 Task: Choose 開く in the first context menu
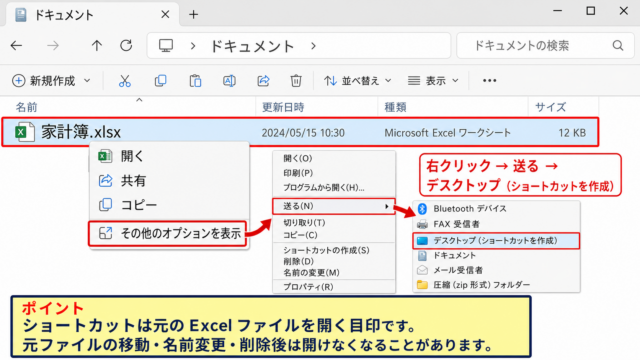tap(169, 156)
